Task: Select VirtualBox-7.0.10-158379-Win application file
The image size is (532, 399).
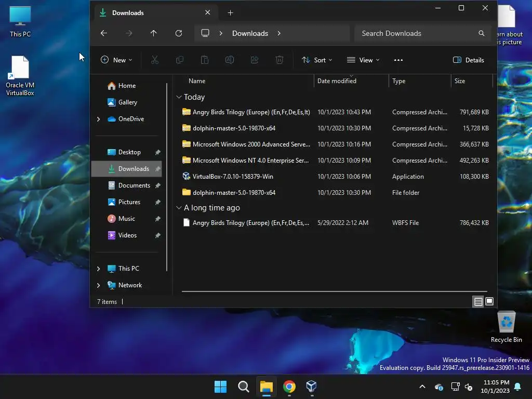Action: 336,177
